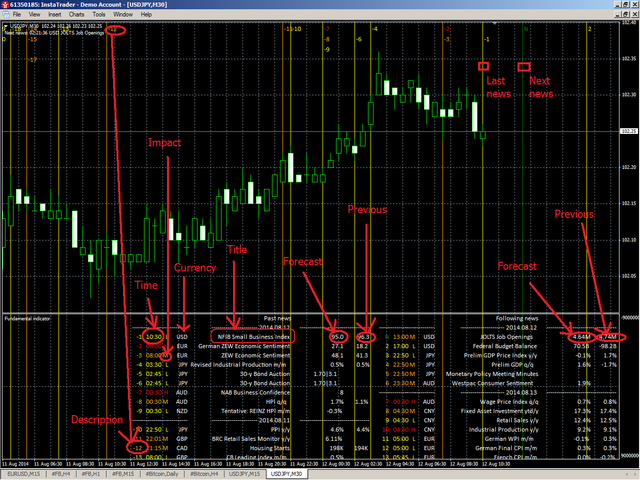
Task: Click the 'Past news' heading
Action: [277, 318]
